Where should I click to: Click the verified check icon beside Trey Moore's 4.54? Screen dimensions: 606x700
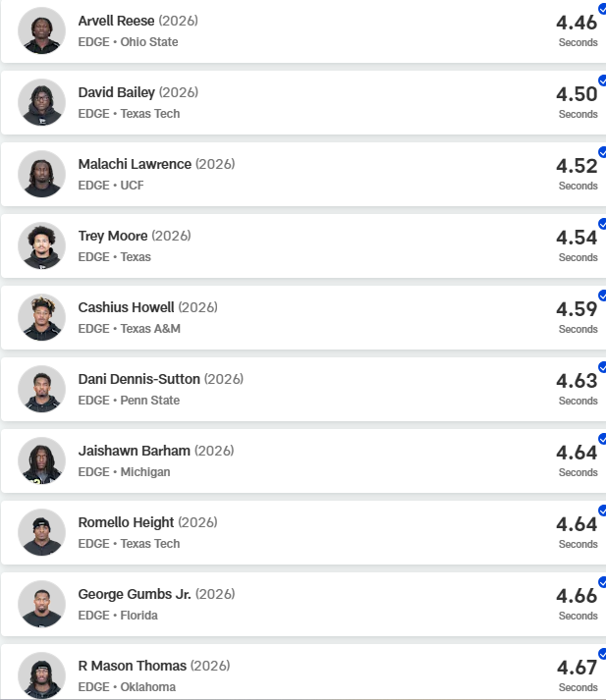602,224
